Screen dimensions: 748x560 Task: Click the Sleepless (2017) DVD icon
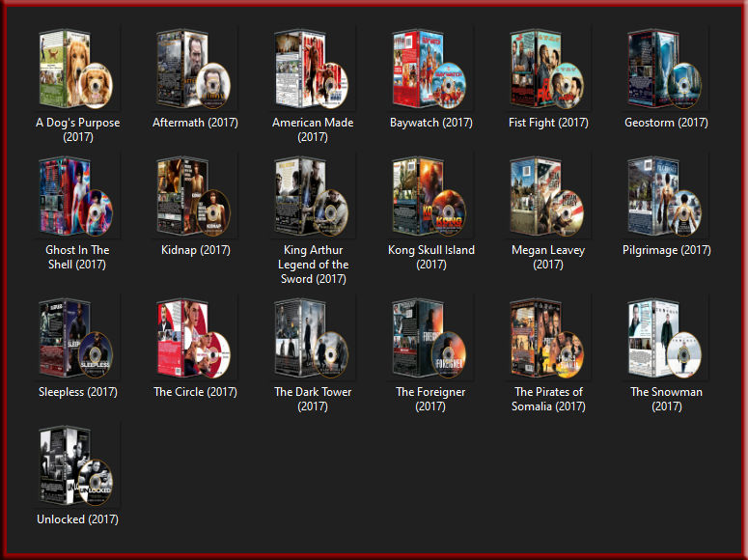[x=76, y=339]
